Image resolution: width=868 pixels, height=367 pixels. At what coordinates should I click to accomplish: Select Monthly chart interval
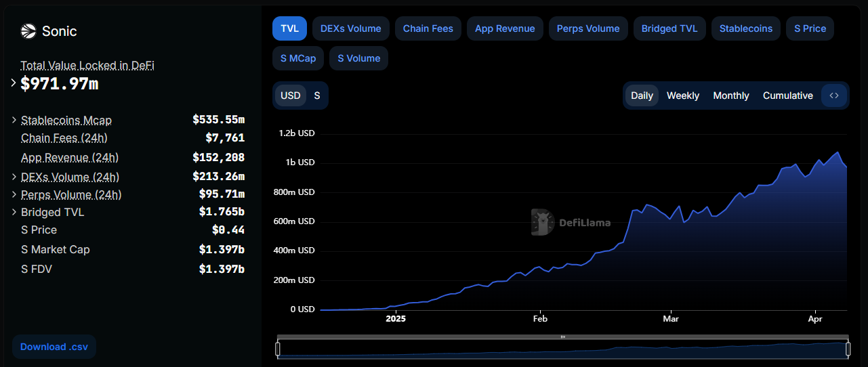pos(731,95)
